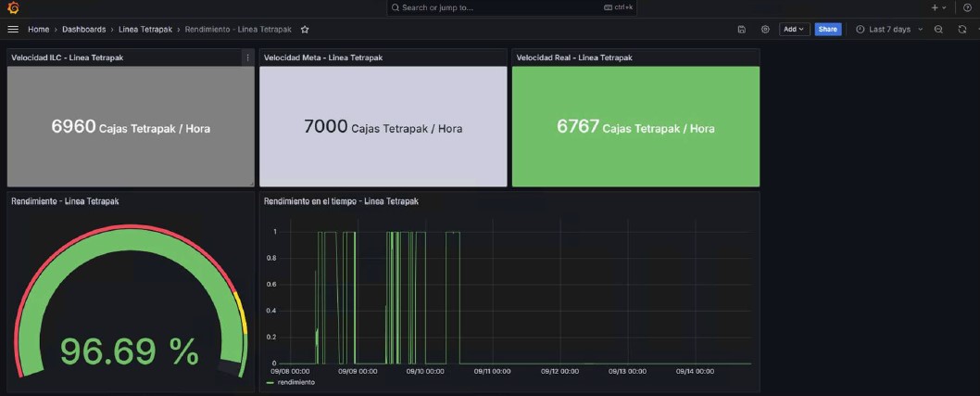This screenshot has width=980, height=396.
Task: Click the 09/10 00:00 axis label
Action: pos(425,372)
